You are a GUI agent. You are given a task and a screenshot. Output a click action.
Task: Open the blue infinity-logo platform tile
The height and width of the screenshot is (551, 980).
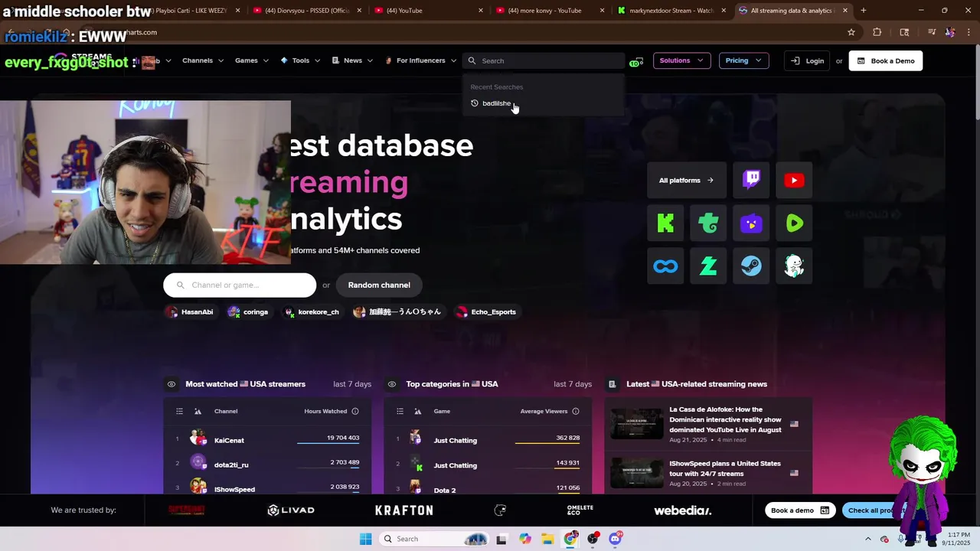tap(665, 266)
